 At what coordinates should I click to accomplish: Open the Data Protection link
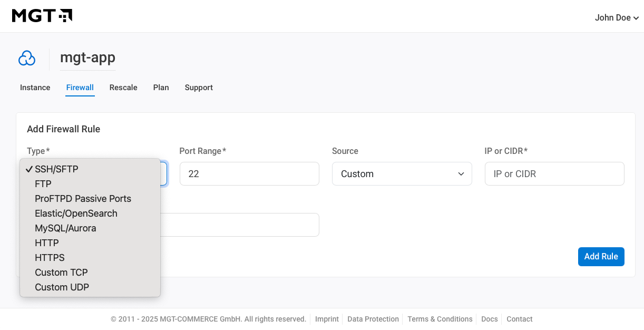coord(373,319)
